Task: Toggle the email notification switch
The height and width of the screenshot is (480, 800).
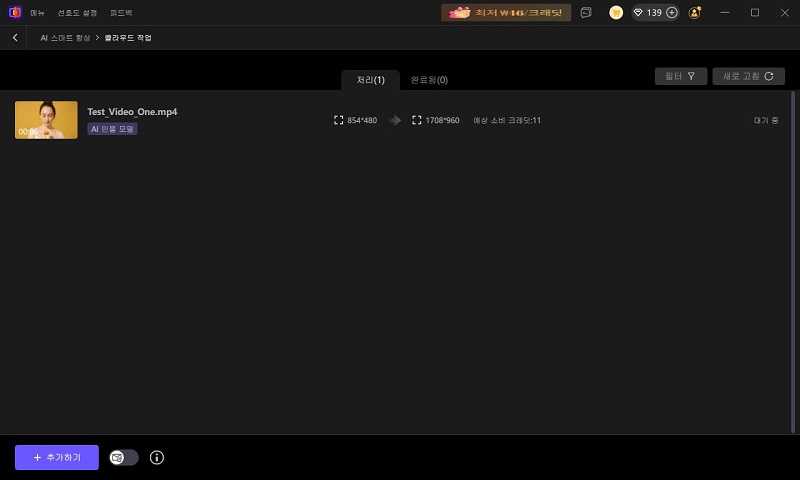Action: click(x=124, y=458)
